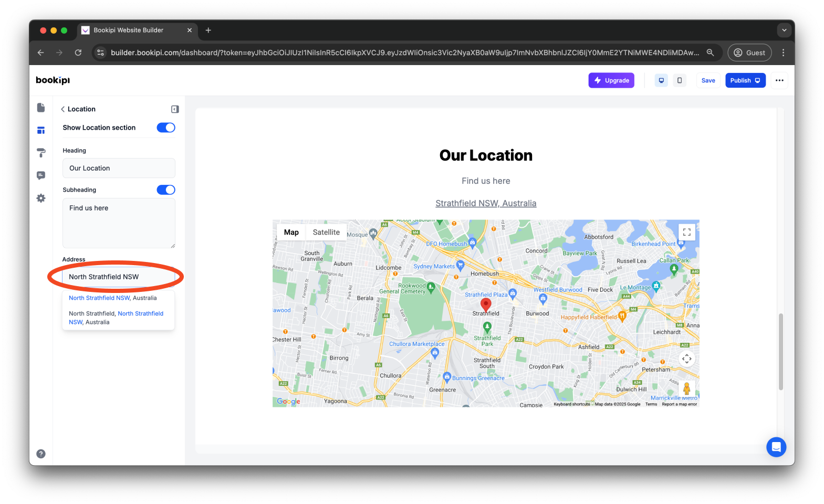Collapse the Location side panel icon
This screenshot has width=824, height=504.
(175, 109)
